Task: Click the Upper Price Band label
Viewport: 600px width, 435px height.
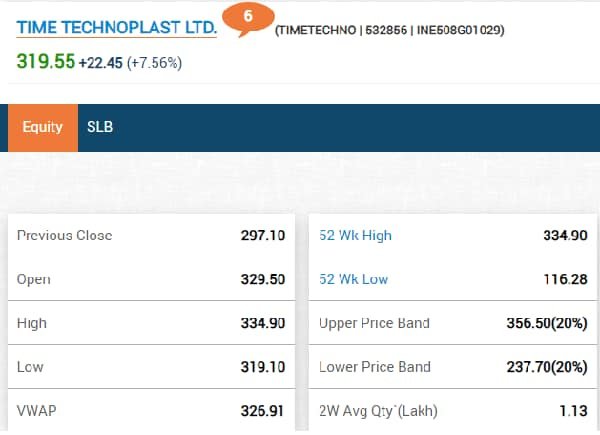Action: click(374, 323)
